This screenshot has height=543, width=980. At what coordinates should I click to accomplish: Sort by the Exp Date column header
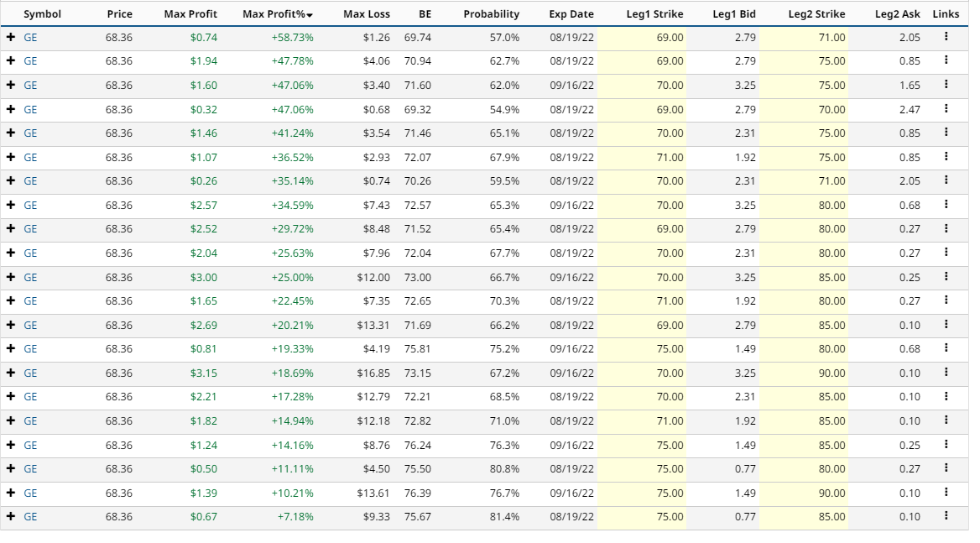click(x=571, y=14)
